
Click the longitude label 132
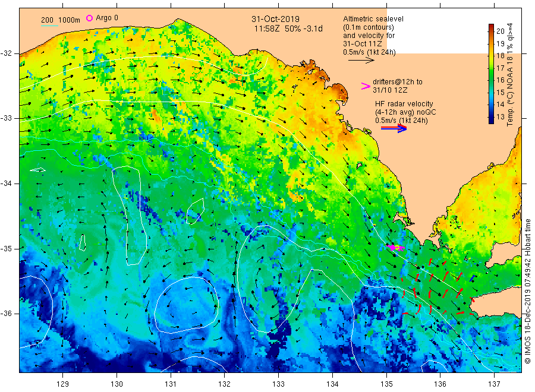click(225, 384)
